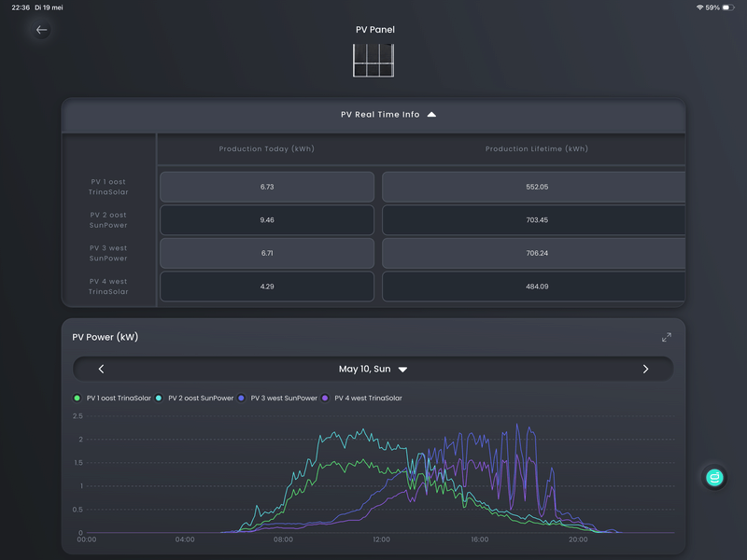
Task: Click the PV 1 oost TrinaSolar row label
Action: coord(108,187)
